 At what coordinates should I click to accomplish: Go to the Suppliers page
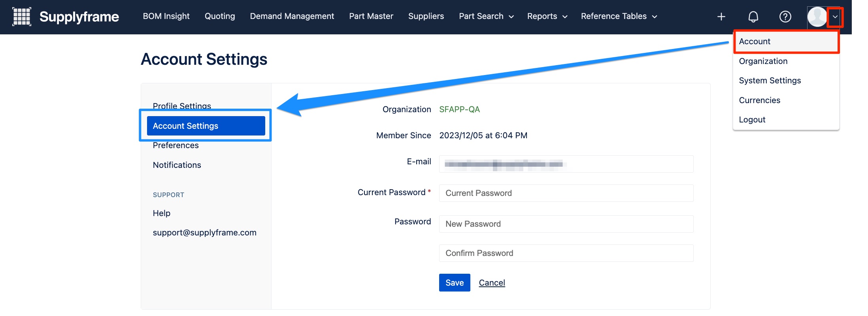click(426, 16)
